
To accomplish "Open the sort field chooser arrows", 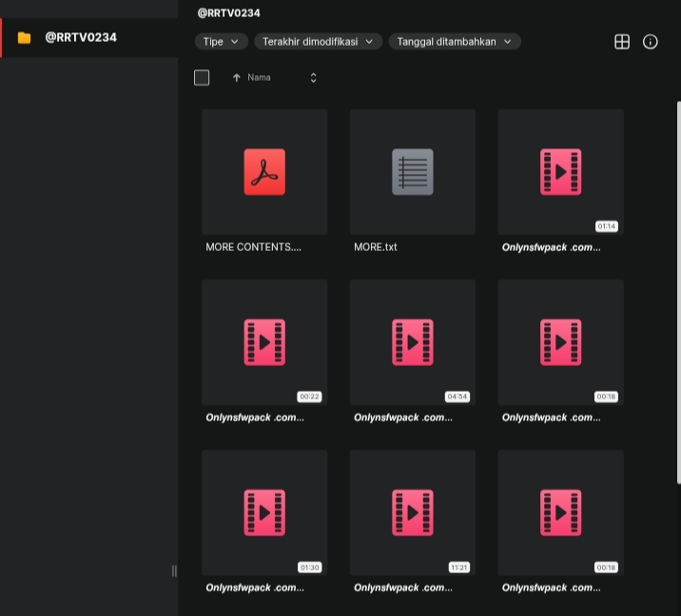I will tap(313, 78).
